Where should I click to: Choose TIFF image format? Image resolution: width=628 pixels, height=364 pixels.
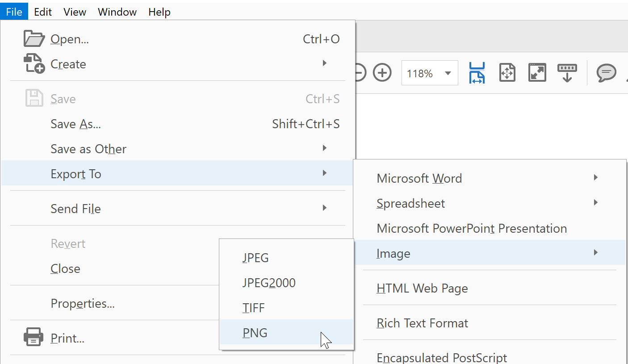click(287, 308)
